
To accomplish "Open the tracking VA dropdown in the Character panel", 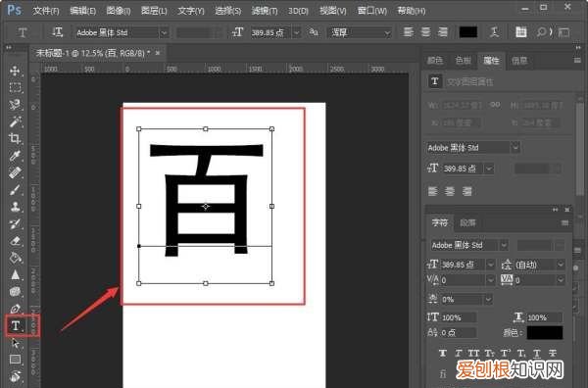I will click(561, 280).
